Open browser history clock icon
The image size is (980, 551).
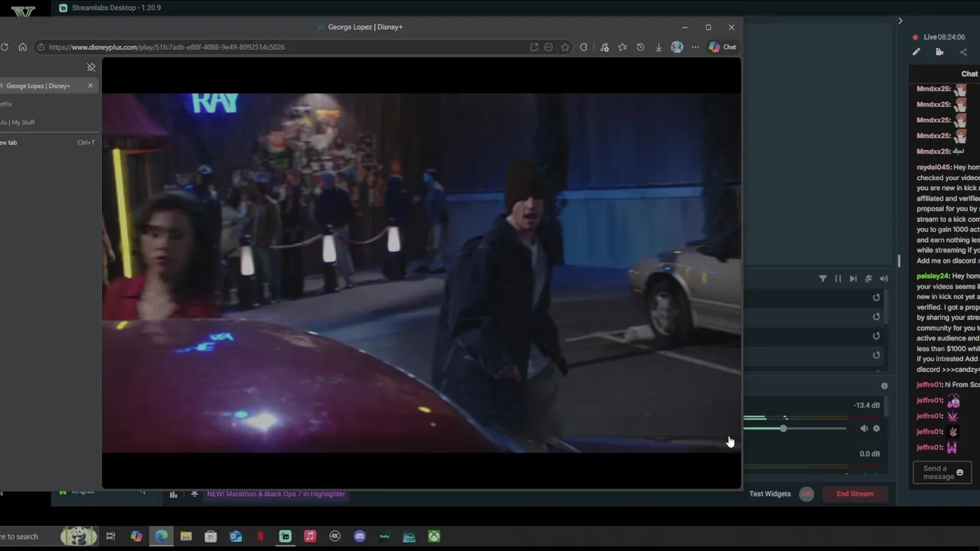[x=640, y=47]
